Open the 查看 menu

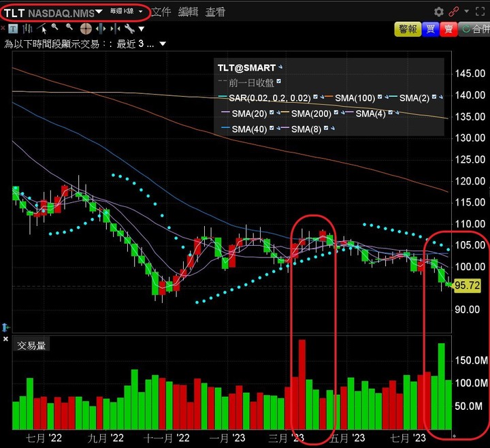point(215,12)
